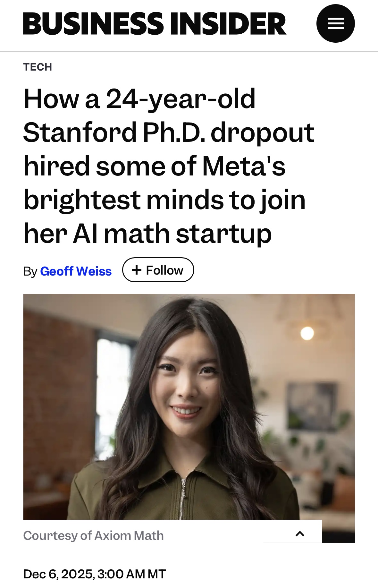Open the article's lead photo
The height and width of the screenshot is (588, 378).
[x=189, y=406]
